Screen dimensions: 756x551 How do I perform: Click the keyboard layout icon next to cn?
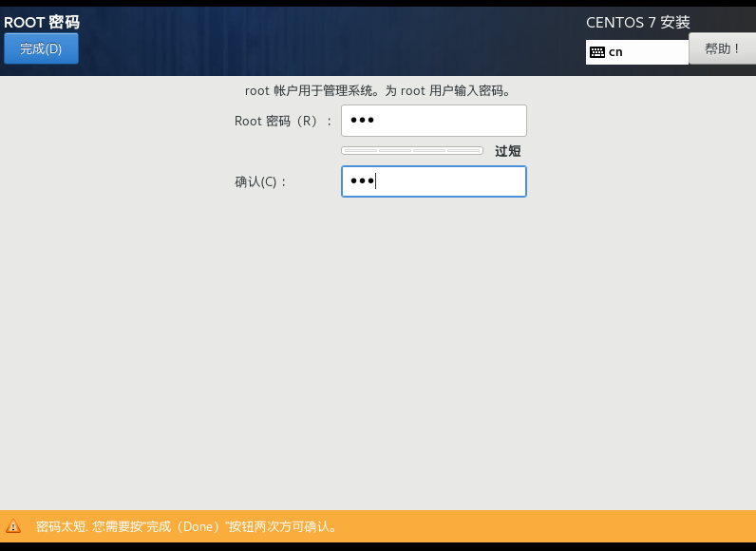(x=596, y=52)
